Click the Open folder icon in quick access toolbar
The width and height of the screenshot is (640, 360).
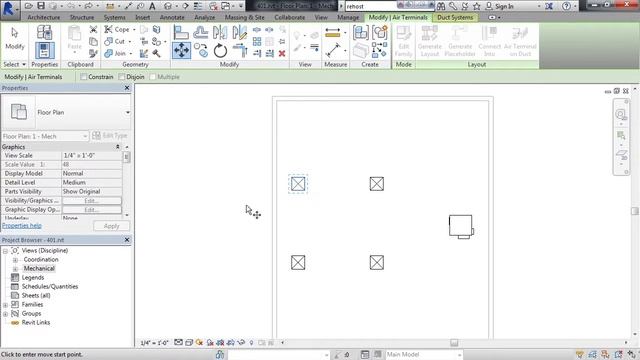click(x=29, y=6)
